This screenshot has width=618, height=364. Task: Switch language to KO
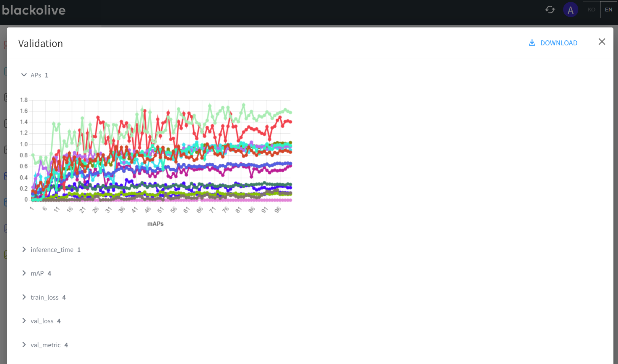coord(591,10)
